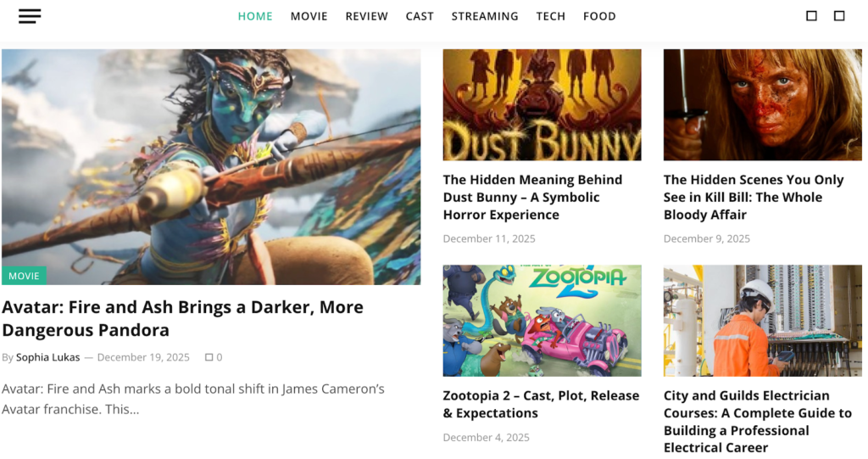Open City and Guilds Electrician Courses article
Viewport: 868px width, 459px height.
click(757, 421)
